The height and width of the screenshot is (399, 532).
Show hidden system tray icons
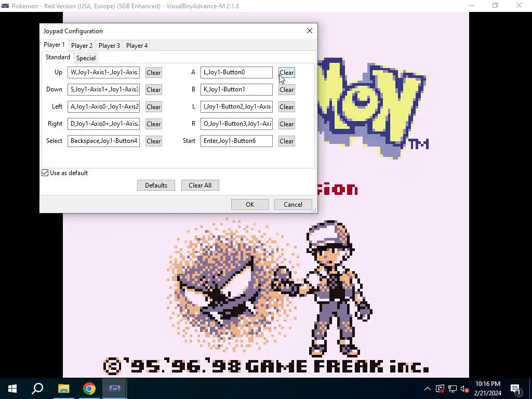pyautogui.click(x=428, y=389)
